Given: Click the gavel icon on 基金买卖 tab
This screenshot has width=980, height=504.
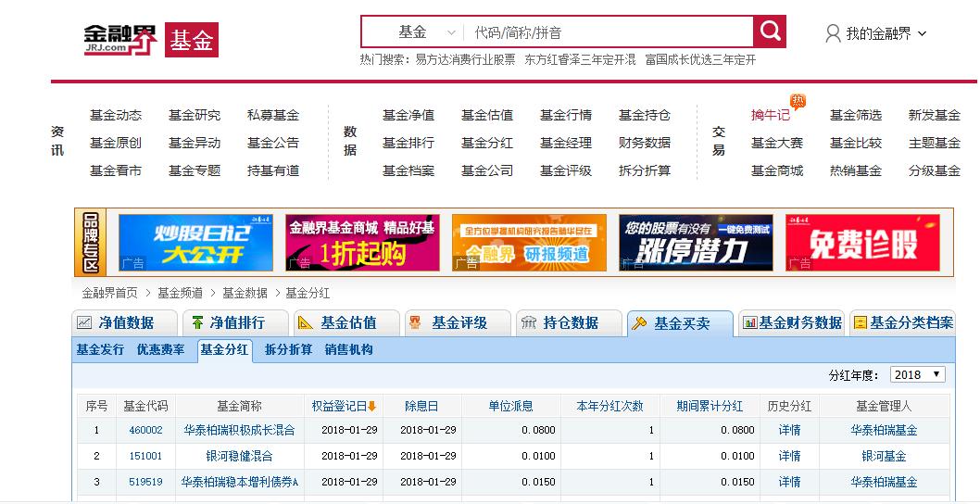Looking at the screenshot, I should click(x=639, y=323).
